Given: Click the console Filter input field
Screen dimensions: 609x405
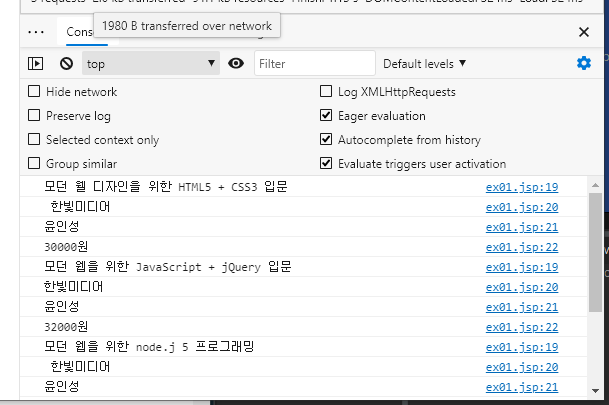Looking at the screenshot, I should point(315,63).
